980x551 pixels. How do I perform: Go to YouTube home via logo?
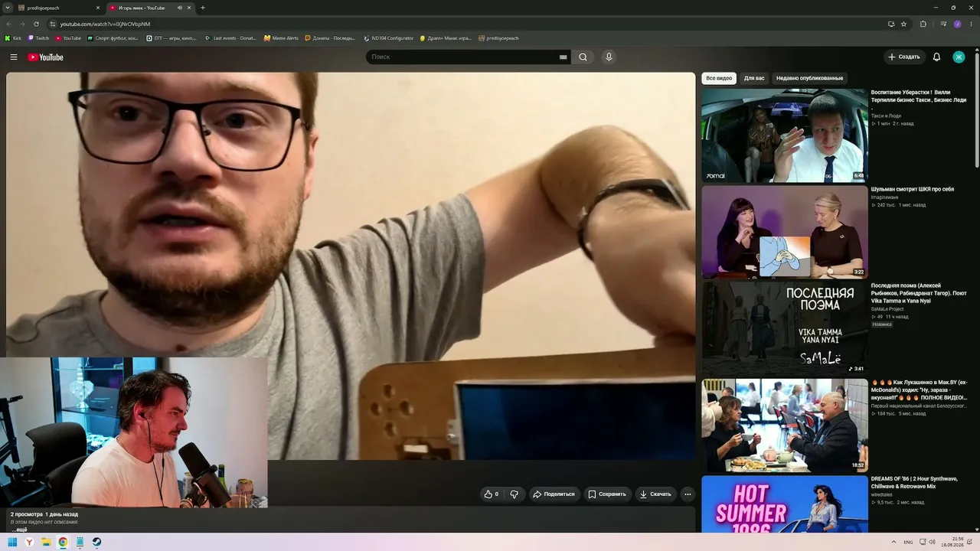46,57
